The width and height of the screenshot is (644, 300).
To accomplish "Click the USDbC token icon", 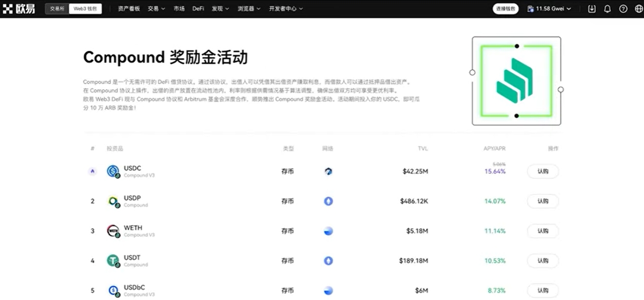I will click(x=113, y=290).
